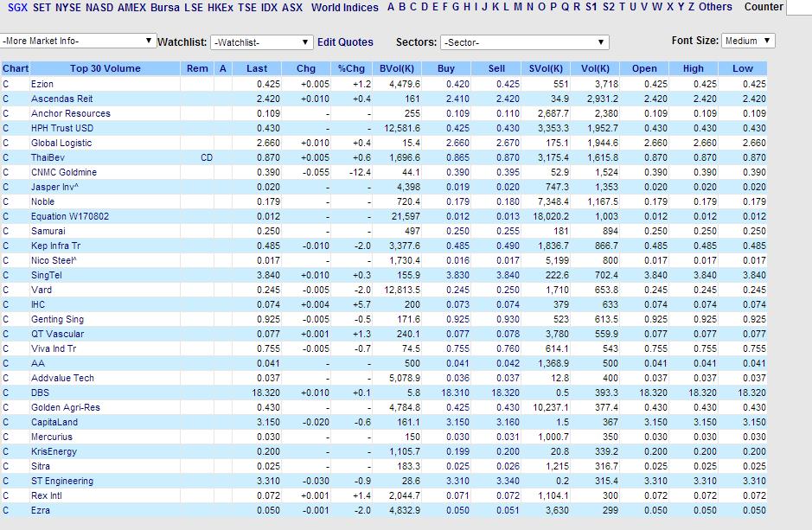
Task: Open chart icon for DBS
Action: coord(6,393)
